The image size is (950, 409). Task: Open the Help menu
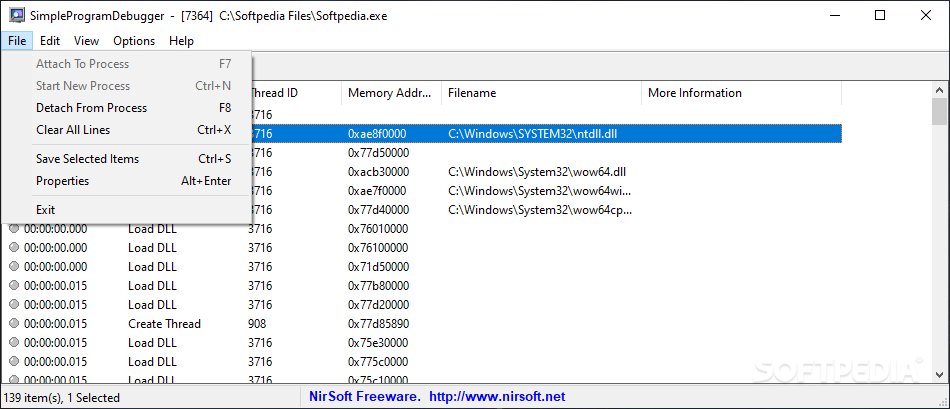(181, 41)
